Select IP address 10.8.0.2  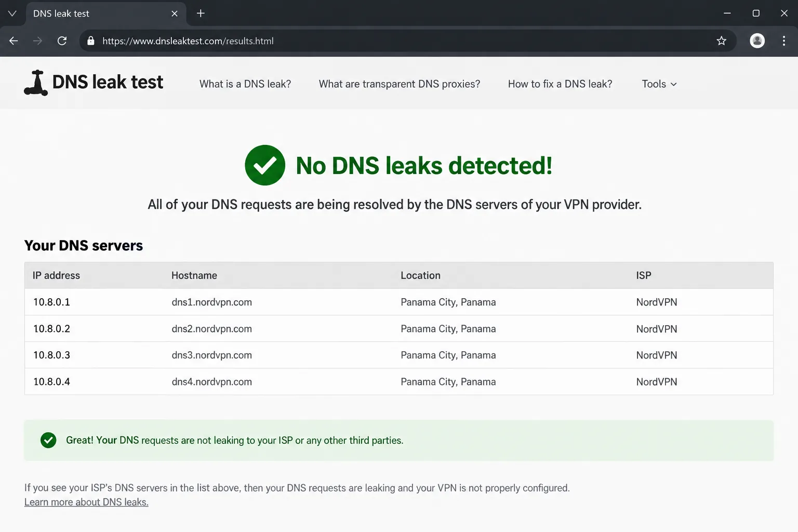pyautogui.click(x=51, y=328)
